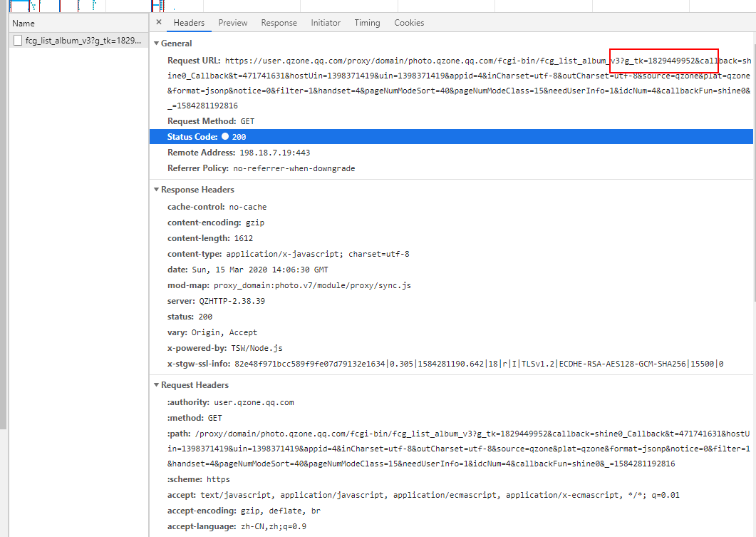View the Cookies tab
The height and width of the screenshot is (537, 756).
[409, 22]
